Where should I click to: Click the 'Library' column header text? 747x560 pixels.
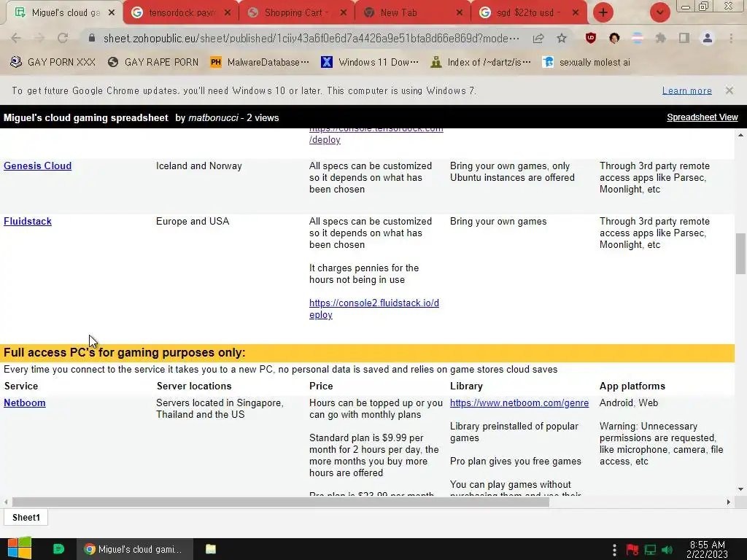point(466,386)
